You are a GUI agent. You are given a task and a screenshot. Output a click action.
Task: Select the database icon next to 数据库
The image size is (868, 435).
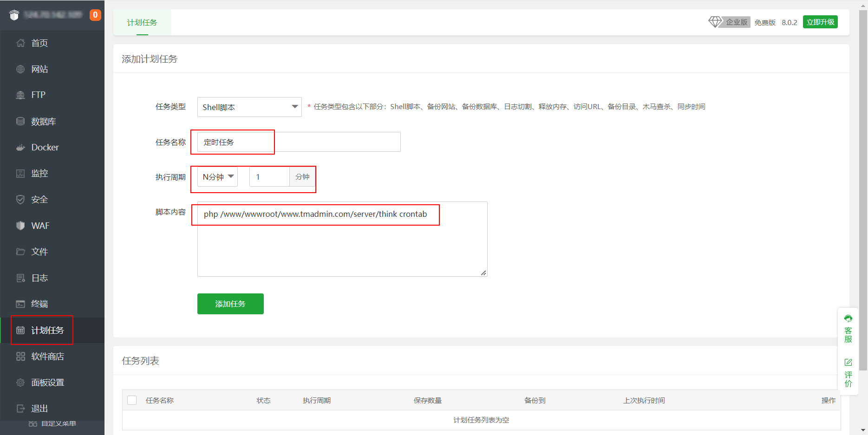(20, 122)
